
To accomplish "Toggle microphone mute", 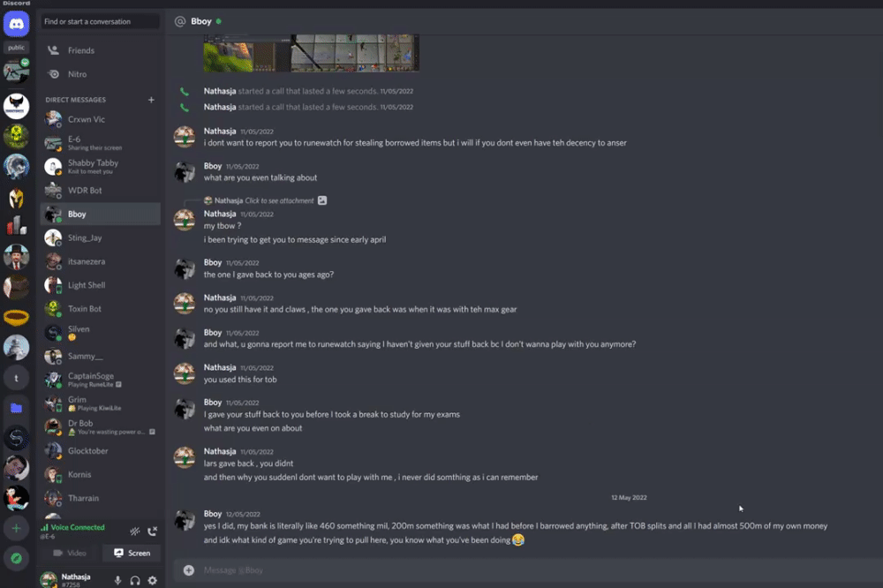I will (117, 580).
